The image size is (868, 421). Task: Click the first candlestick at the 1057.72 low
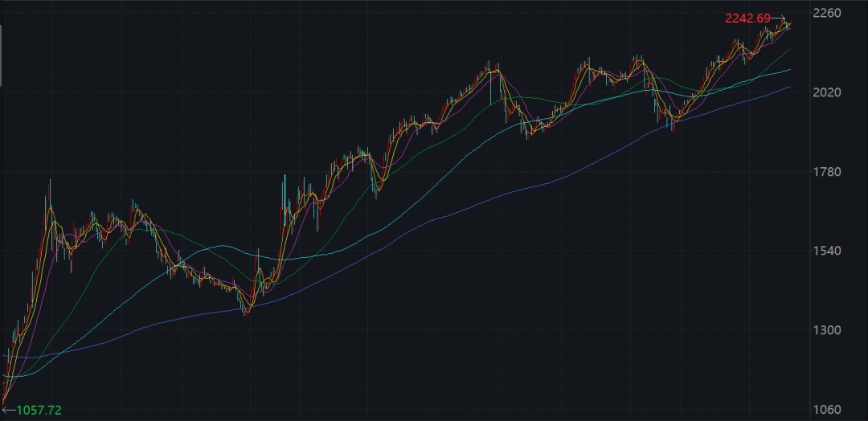coord(4,400)
